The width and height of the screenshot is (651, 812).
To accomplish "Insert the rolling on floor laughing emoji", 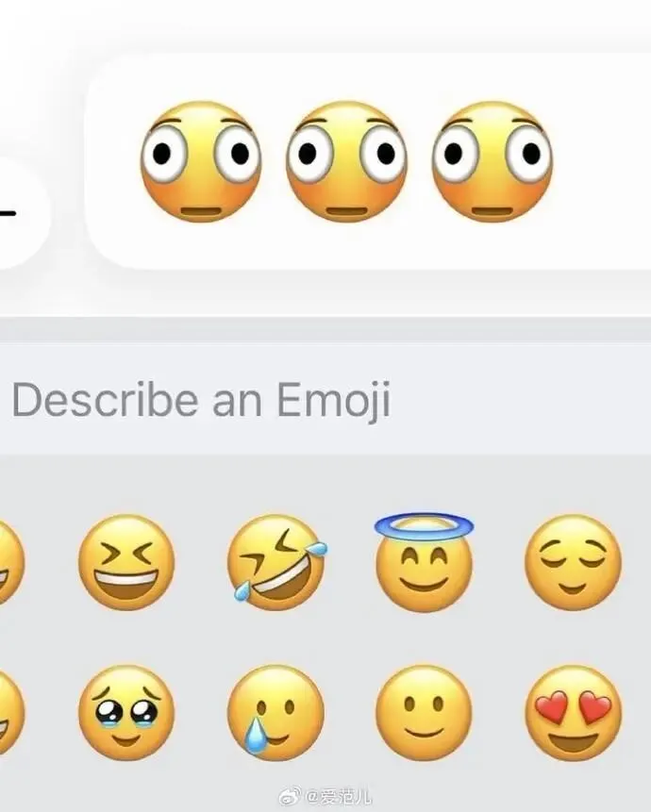I will [x=276, y=562].
